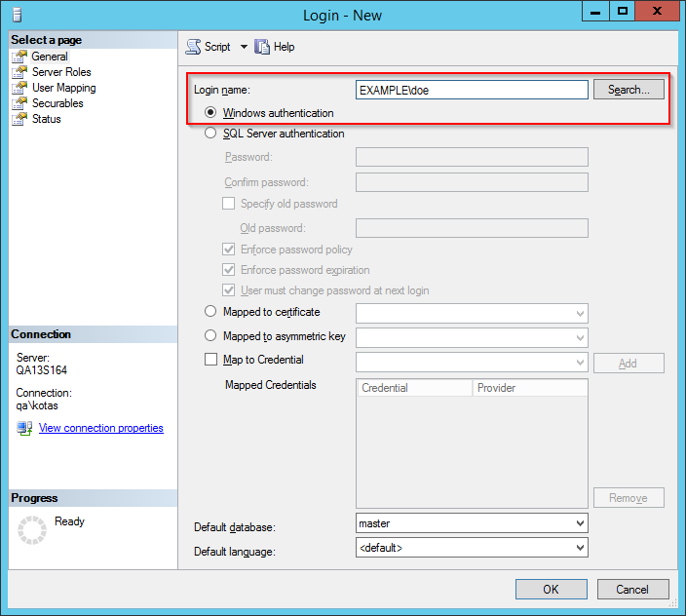Click the Server Roles page icon

pos(19,72)
